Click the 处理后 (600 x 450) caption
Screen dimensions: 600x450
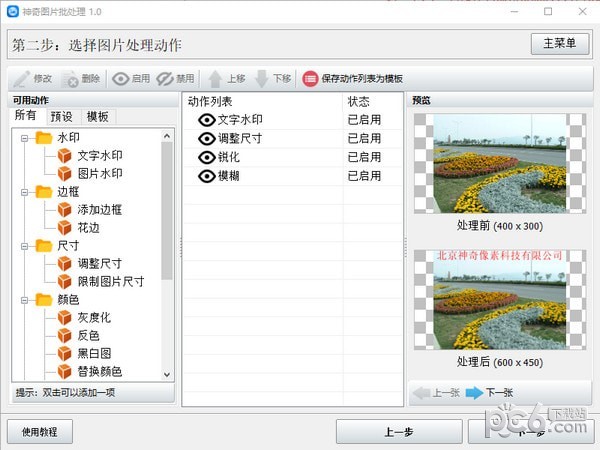pos(500,362)
